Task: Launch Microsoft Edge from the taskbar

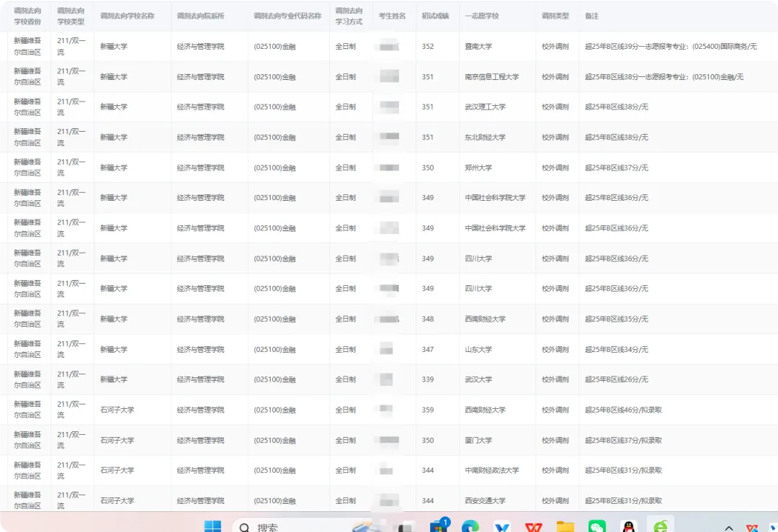Action: [470, 526]
